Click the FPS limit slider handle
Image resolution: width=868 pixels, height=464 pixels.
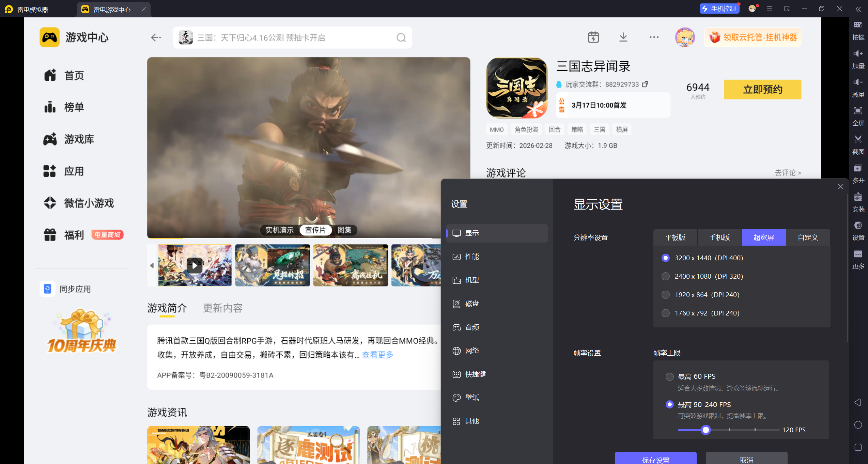706,430
